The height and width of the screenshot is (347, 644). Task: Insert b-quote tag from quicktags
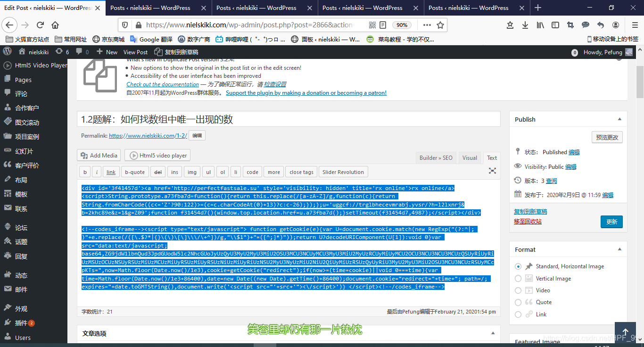(x=135, y=172)
